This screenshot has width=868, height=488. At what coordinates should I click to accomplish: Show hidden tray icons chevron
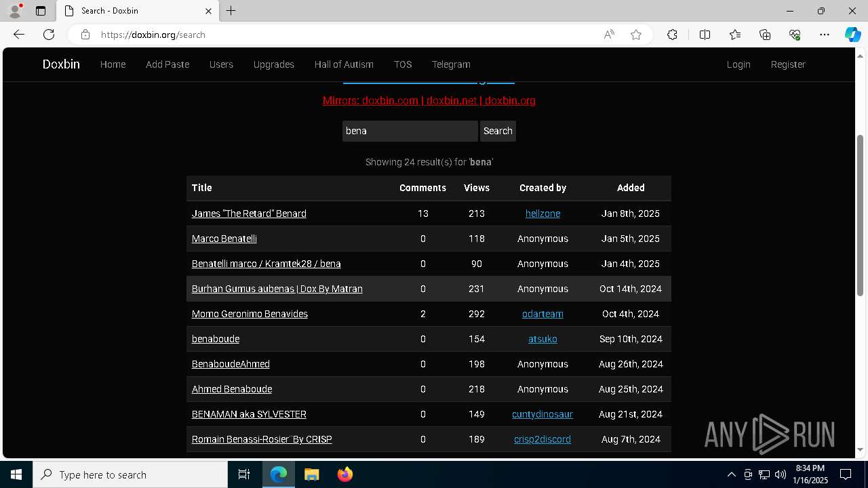coord(731,474)
